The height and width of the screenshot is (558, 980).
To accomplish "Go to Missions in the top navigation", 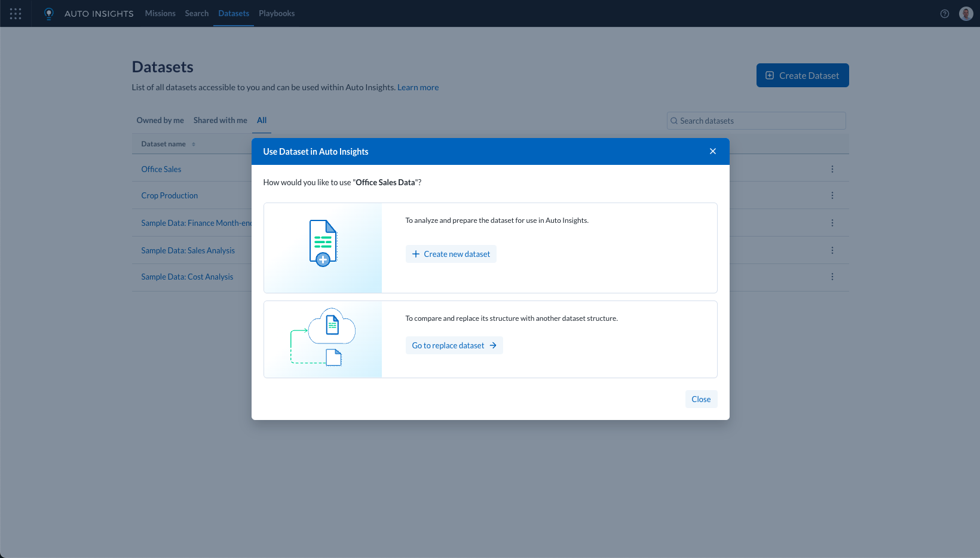I will pyautogui.click(x=160, y=13).
